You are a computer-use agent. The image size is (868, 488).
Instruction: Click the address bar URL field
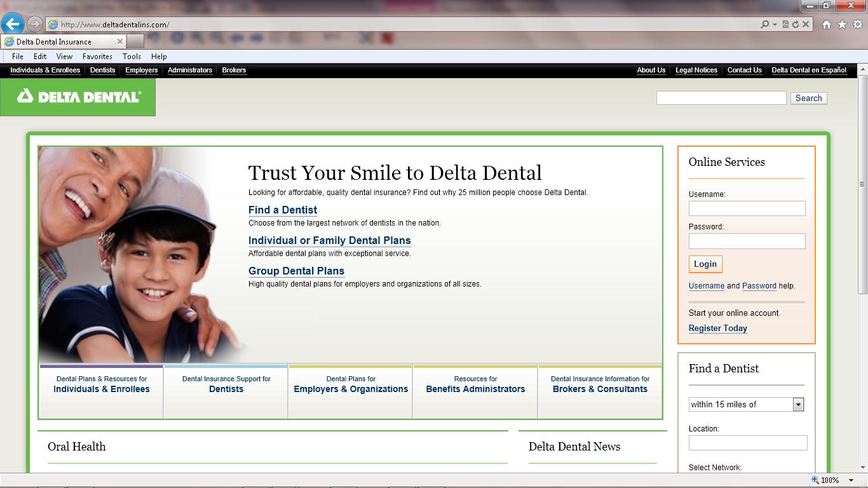[407, 25]
